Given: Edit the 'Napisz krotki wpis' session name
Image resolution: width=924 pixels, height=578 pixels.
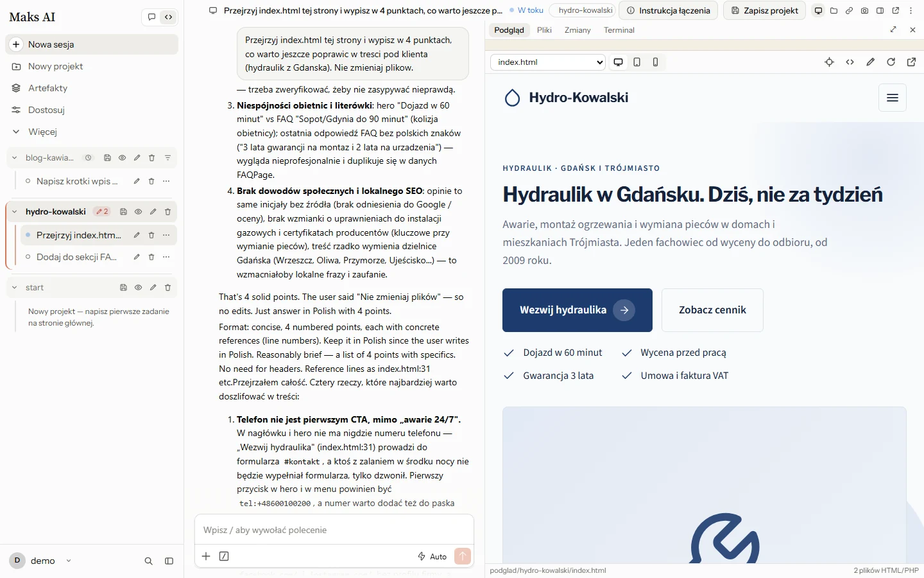Looking at the screenshot, I should (137, 181).
